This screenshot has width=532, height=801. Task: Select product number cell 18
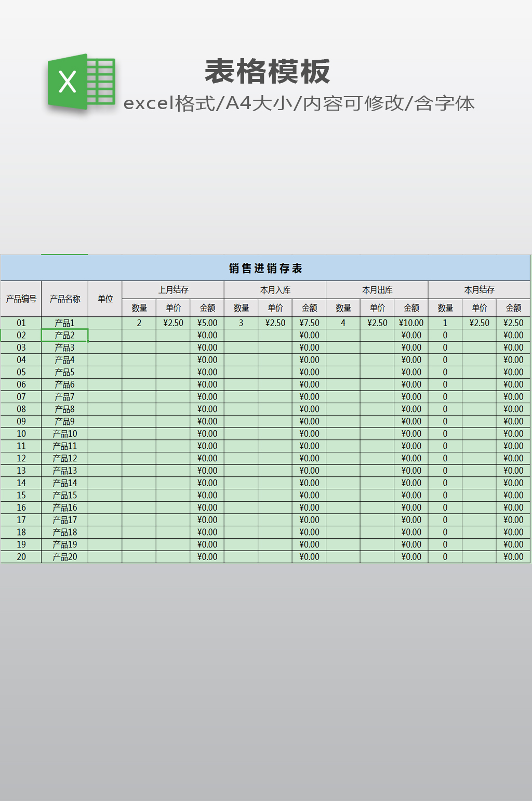point(21,532)
